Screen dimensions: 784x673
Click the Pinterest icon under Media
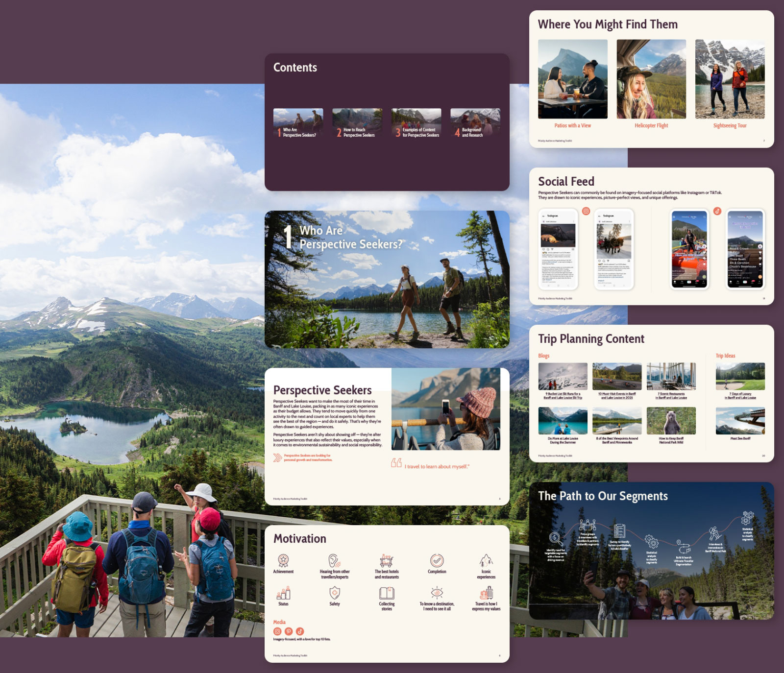[289, 631]
